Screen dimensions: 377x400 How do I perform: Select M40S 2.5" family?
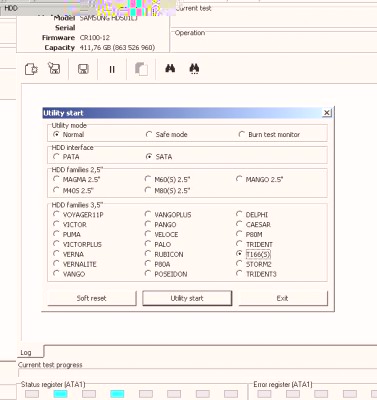pyautogui.click(x=56, y=190)
